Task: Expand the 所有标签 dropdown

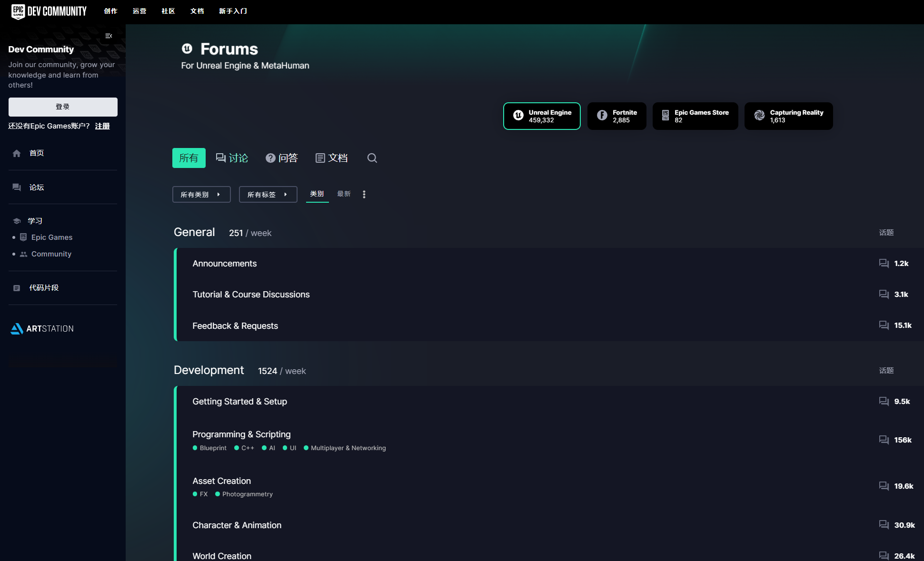Action: (268, 195)
